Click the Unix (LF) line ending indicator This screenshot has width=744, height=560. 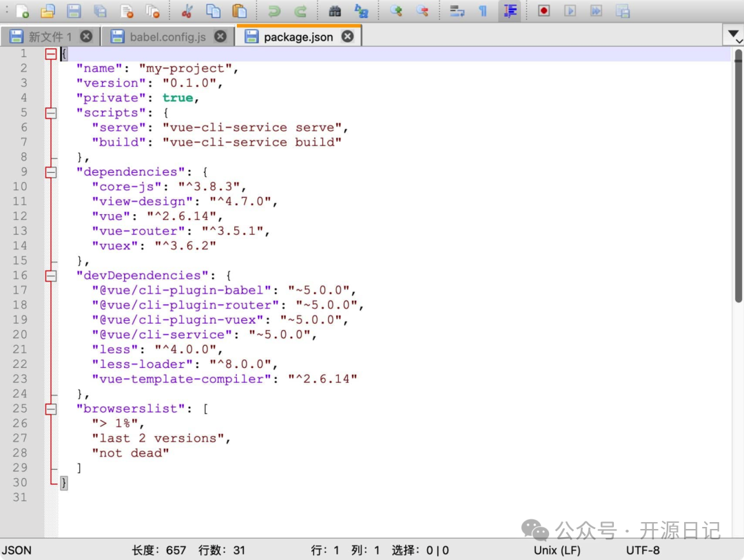(557, 550)
